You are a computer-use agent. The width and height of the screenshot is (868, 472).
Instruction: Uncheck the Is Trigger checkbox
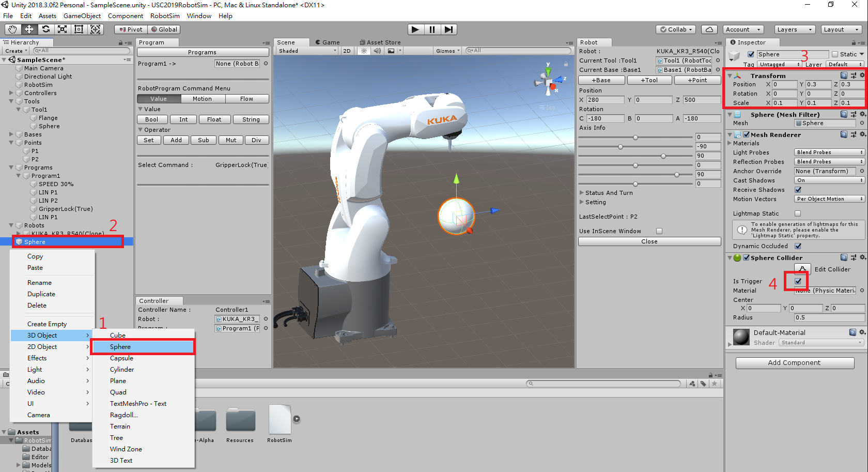point(798,281)
